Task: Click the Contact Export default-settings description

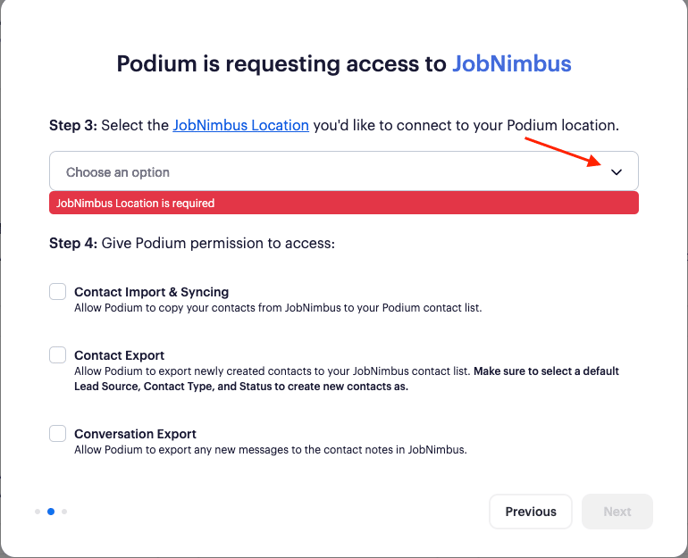Action: tap(346, 379)
